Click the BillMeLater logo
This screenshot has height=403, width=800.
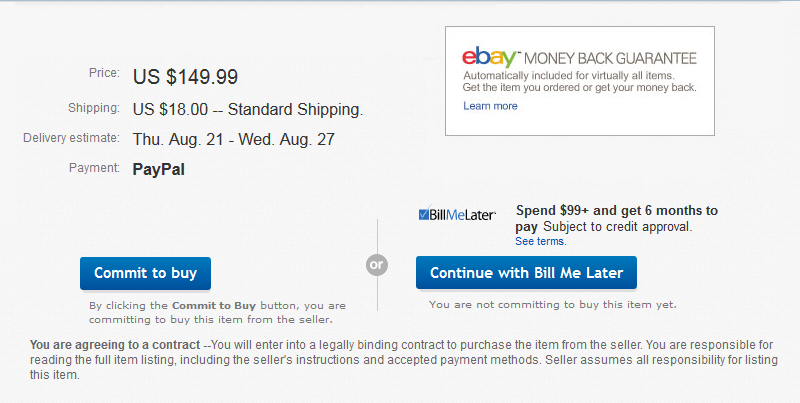coord(457,214)
